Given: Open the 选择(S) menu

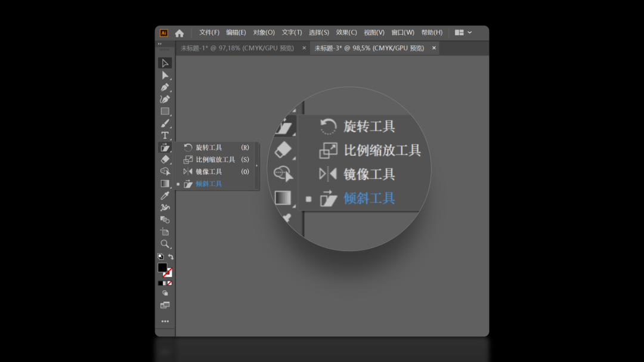Looking at the screenshot, I should pyautogui.click(x=318, y=32).
